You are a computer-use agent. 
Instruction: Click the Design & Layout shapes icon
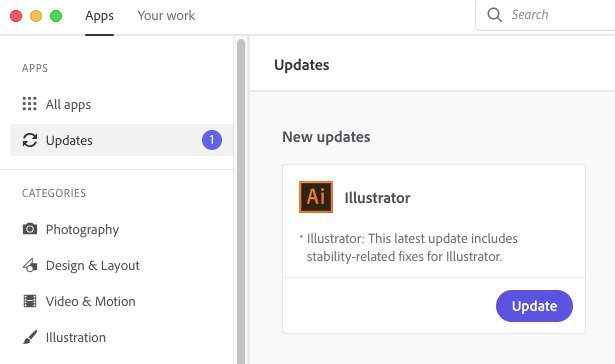coord(30,266)
